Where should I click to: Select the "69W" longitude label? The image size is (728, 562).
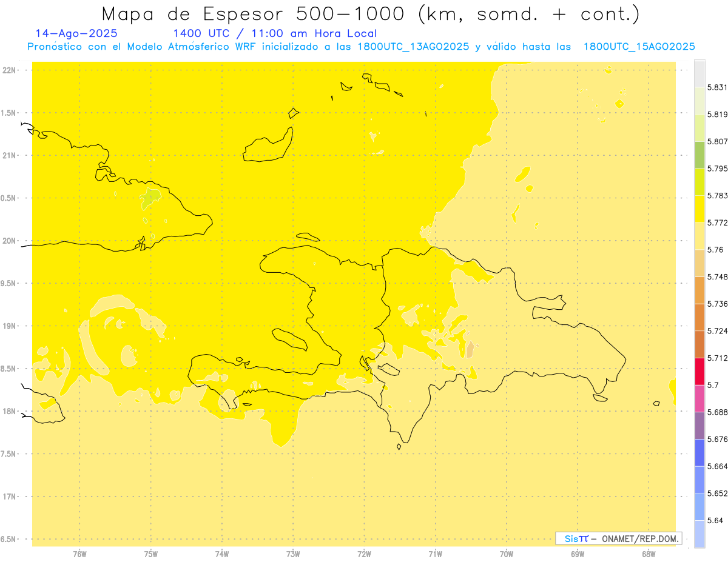click(578, 554)
